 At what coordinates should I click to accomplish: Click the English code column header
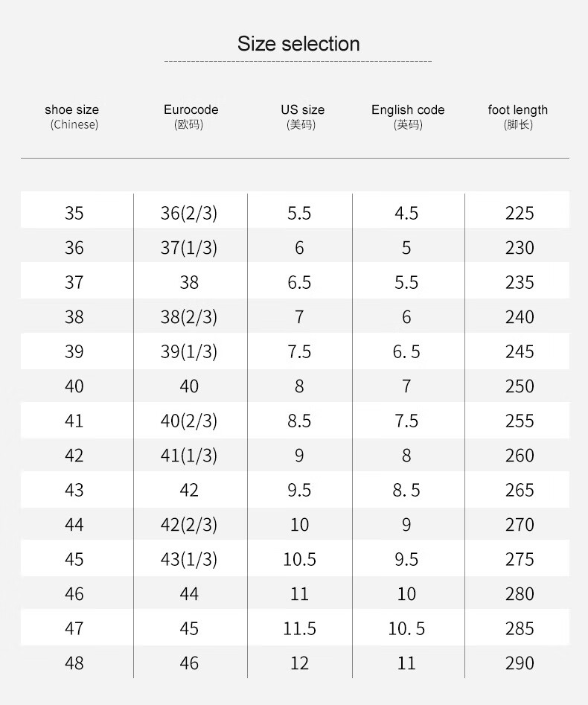[408, 116]
